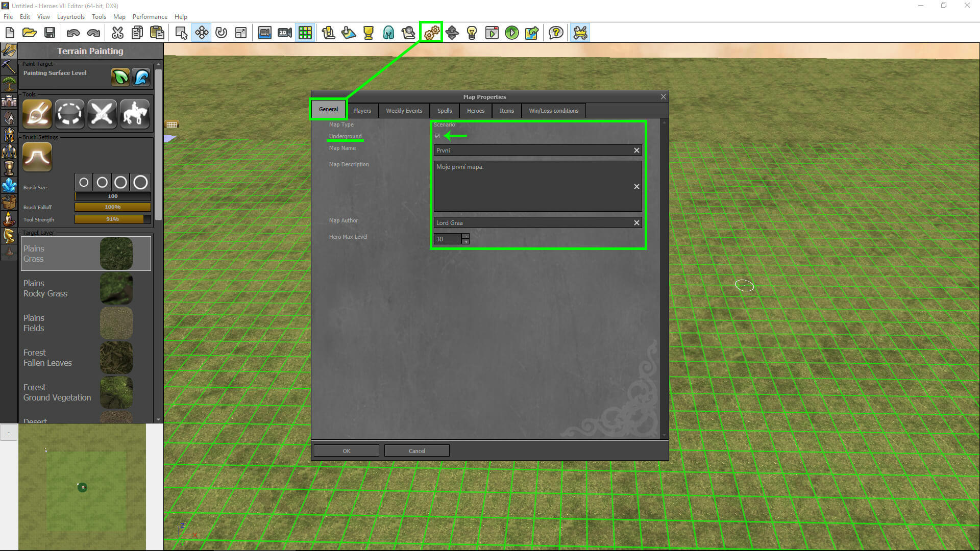Select the horse rider passability tool
This screenshot has width=980, height=551.
pyautogui.click(x=135, y=114)
